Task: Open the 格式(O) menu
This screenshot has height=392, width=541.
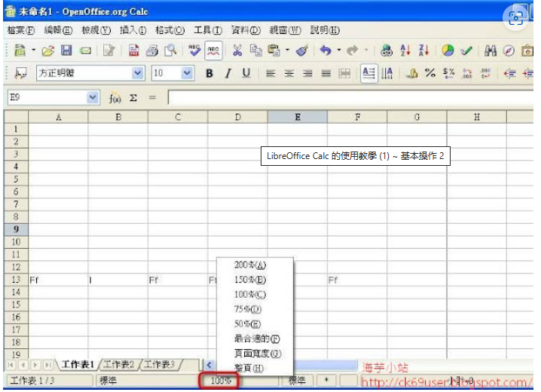Action: (170, 30)
